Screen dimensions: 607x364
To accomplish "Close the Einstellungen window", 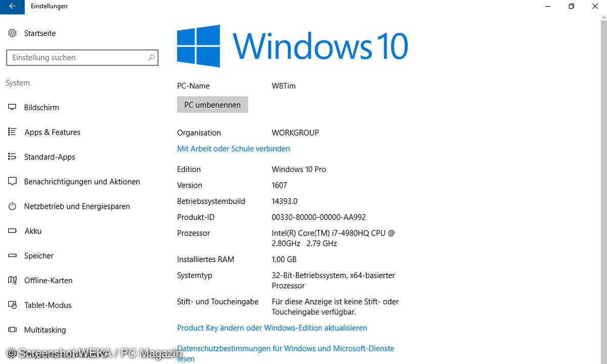I will 595,6.
